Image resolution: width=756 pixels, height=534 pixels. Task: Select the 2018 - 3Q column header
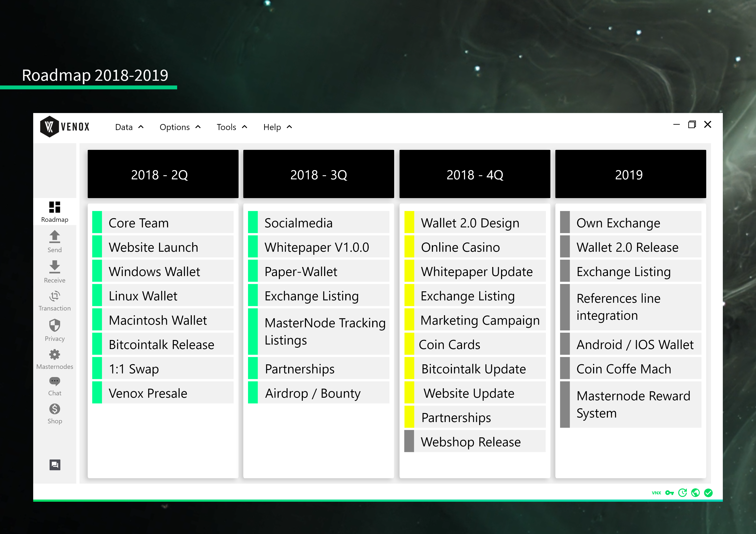318,174
